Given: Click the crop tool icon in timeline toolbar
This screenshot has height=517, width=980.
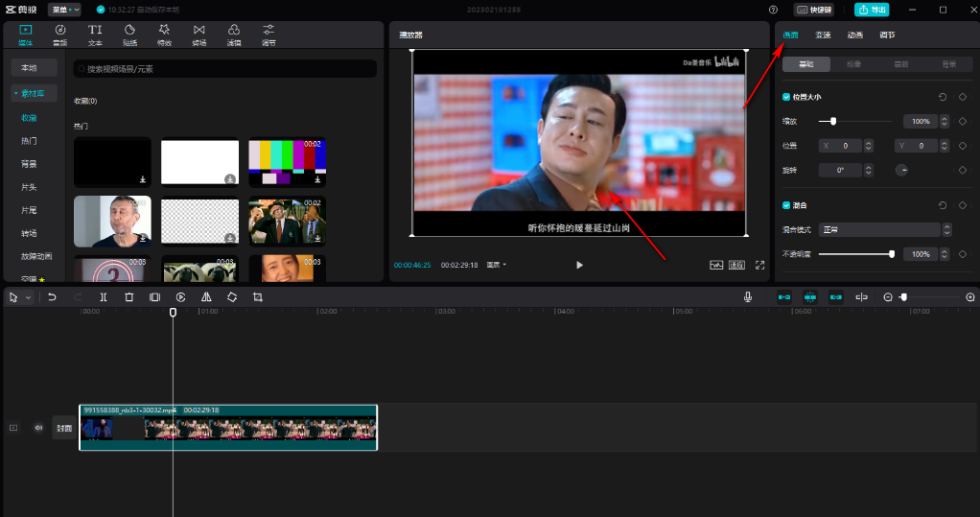Looking at the screenshot, I should [x=258, y=297].
